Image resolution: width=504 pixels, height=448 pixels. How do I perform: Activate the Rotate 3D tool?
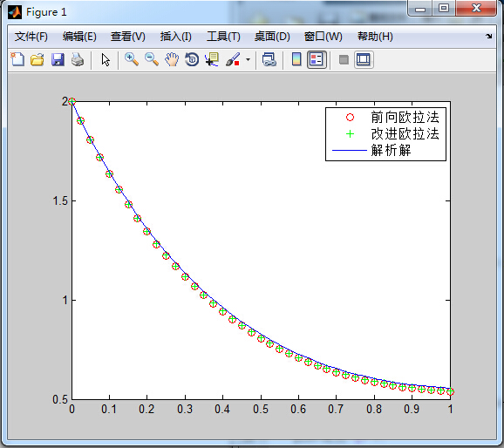[192, 60]
